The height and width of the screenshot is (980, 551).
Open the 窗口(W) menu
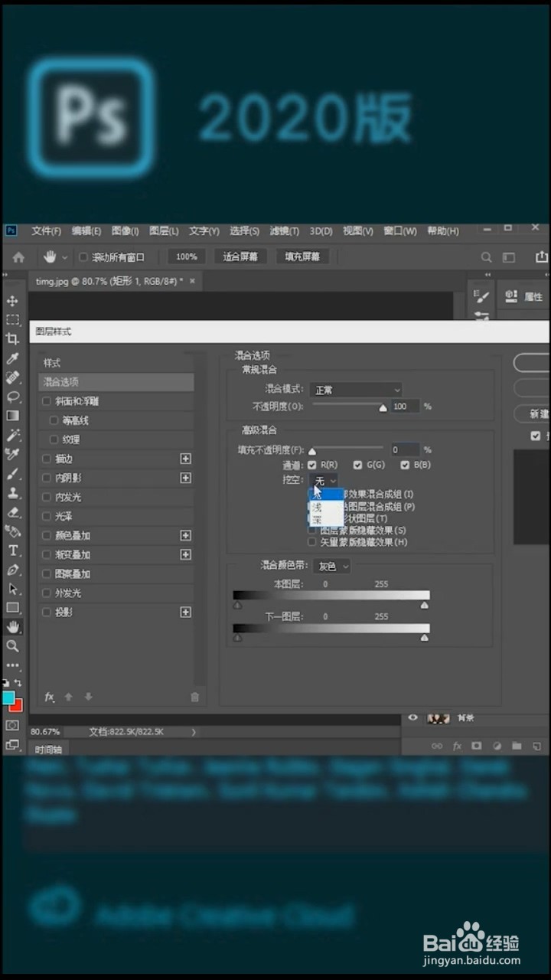399,231
